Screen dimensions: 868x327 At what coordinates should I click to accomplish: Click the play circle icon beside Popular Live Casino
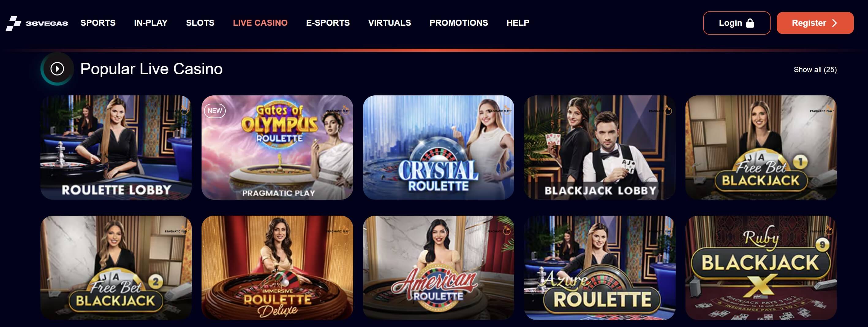click(x=57, y=69)
